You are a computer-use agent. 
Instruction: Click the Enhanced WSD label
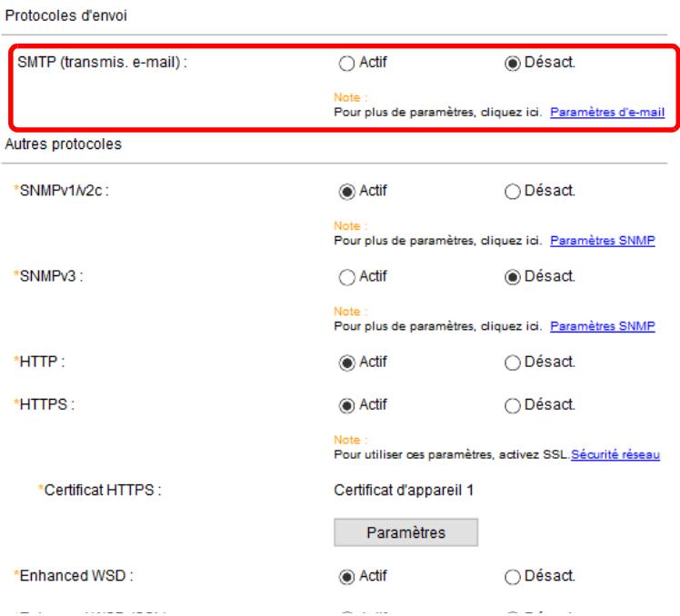click(x=76, y=576)
